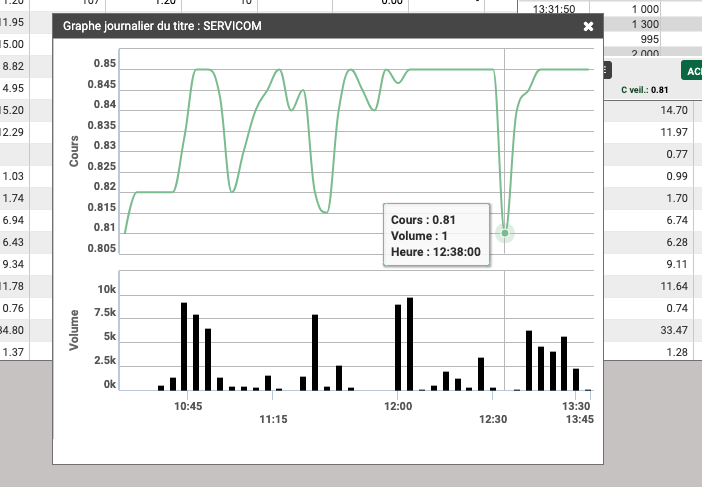Click the 'Heure : 12:38:00' tooltip line
Image resolution: width=702 pixels, height=487 pixels.
[x=436, y=252]
